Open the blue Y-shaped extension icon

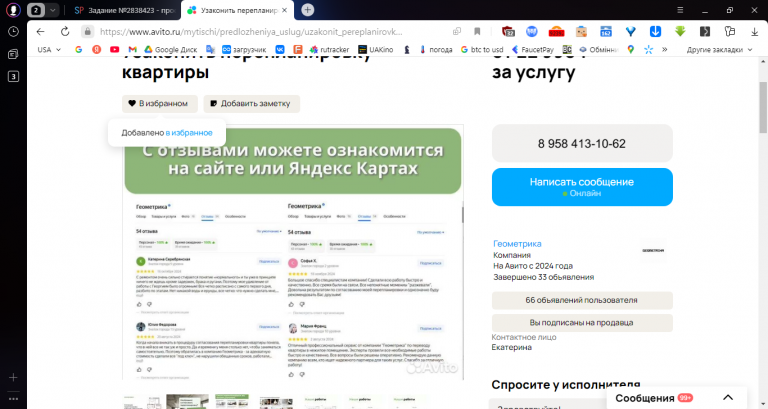point(630,32)
